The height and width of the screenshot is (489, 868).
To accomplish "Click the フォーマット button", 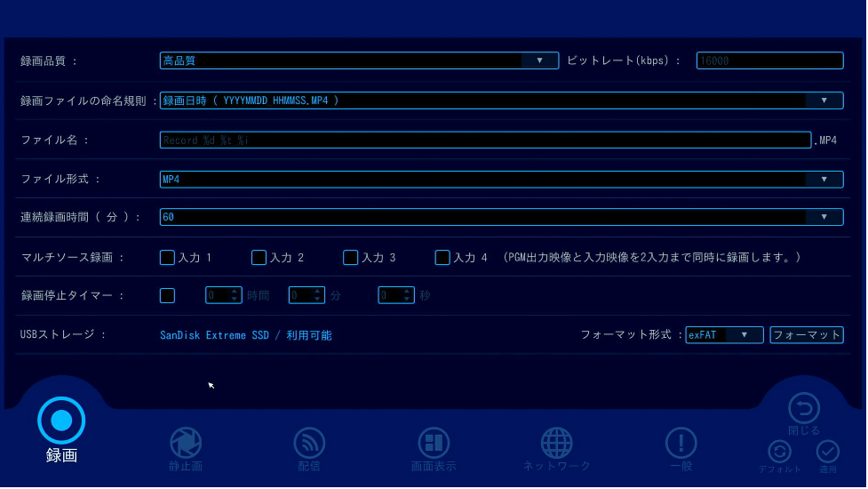I will pyautogui.click(x=807, y=335).
